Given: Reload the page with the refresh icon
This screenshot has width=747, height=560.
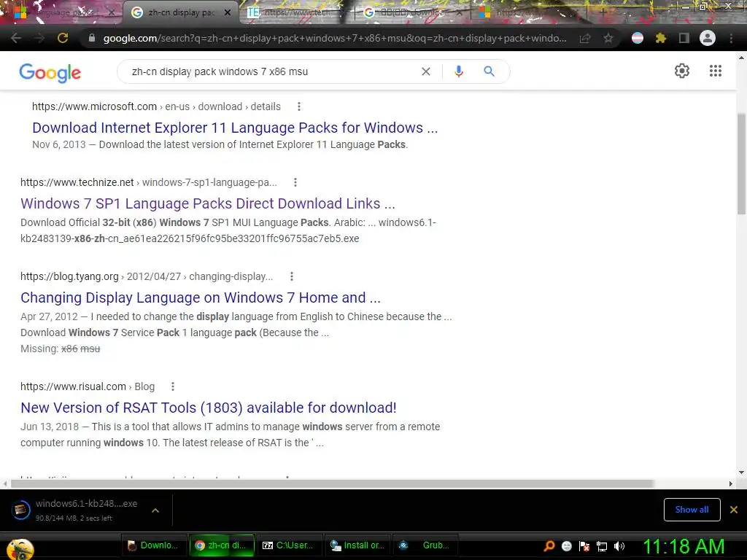Looking at the screenshot, I should 63,38.
